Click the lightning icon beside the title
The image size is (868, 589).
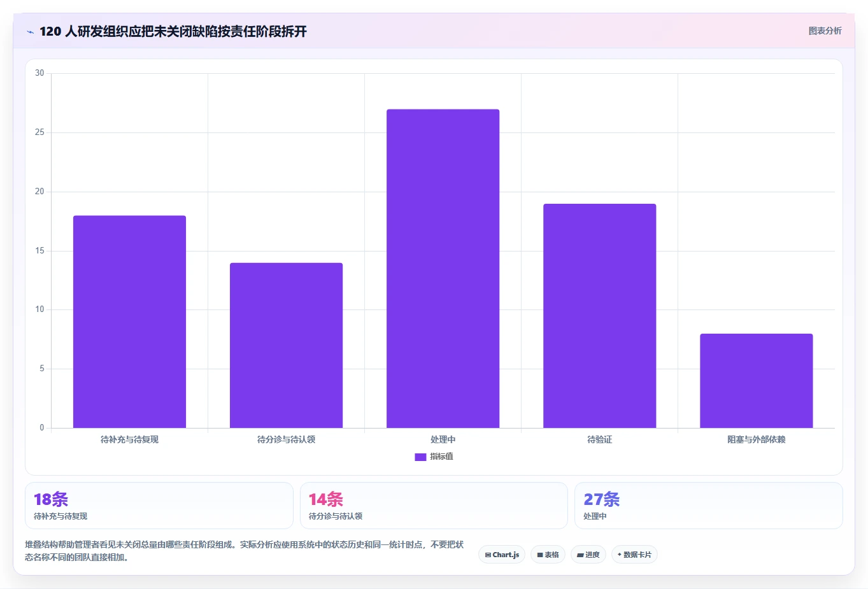click(30, 32)
